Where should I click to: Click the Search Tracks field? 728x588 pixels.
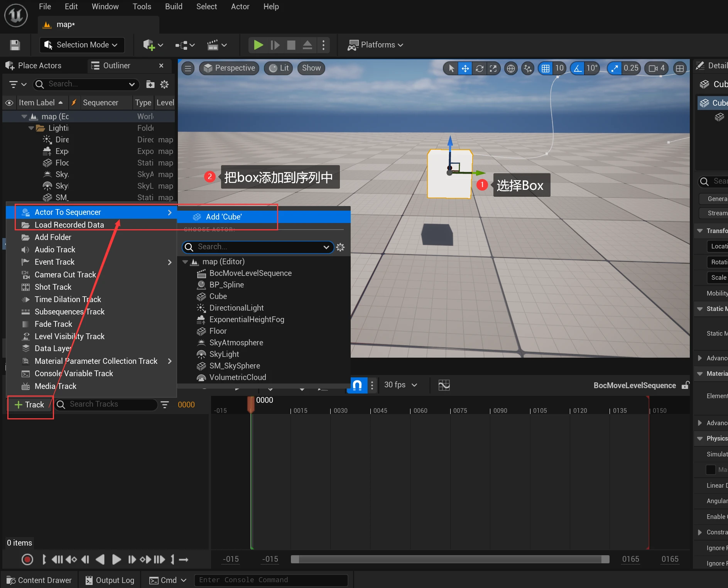(x=106, y=404)
